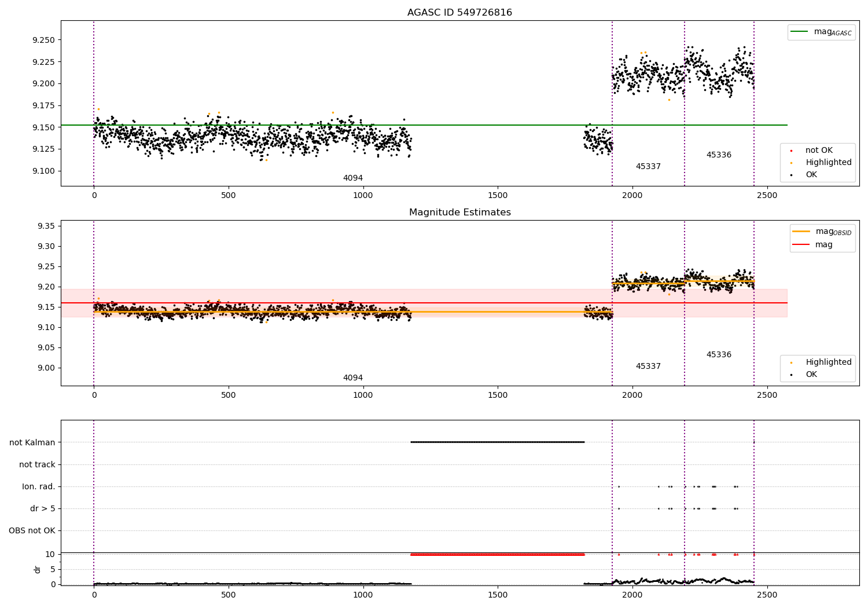Click obsid label 45337 in Magnitude Estimates plot
This screenshot has height=608, width=868.
click(x=648, y=367)
